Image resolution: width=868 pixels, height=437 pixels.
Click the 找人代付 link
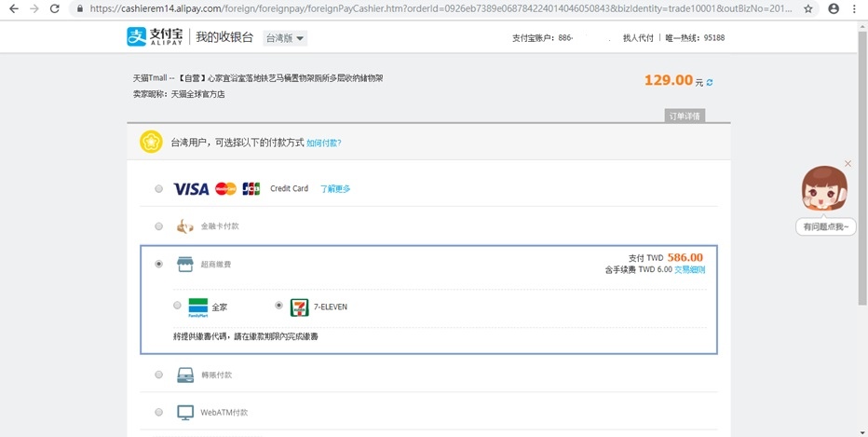tap(638, 38)
